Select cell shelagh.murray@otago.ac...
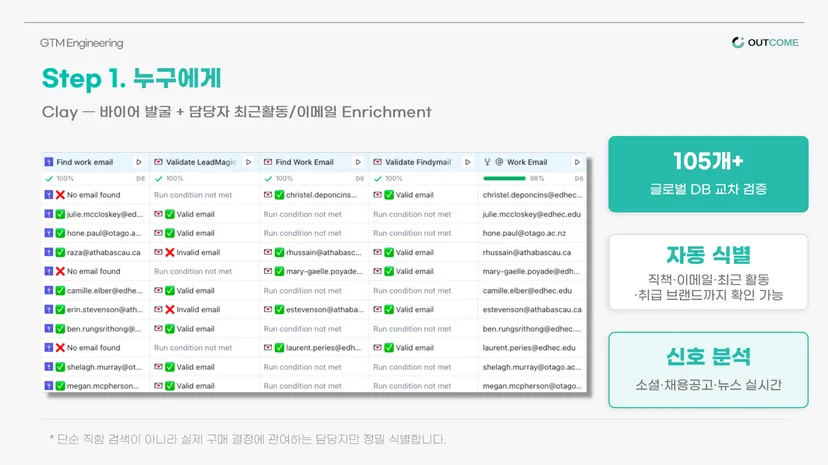The height and width of the screenshot is (465, 828). pyautogui.click(x=532, y=367)
